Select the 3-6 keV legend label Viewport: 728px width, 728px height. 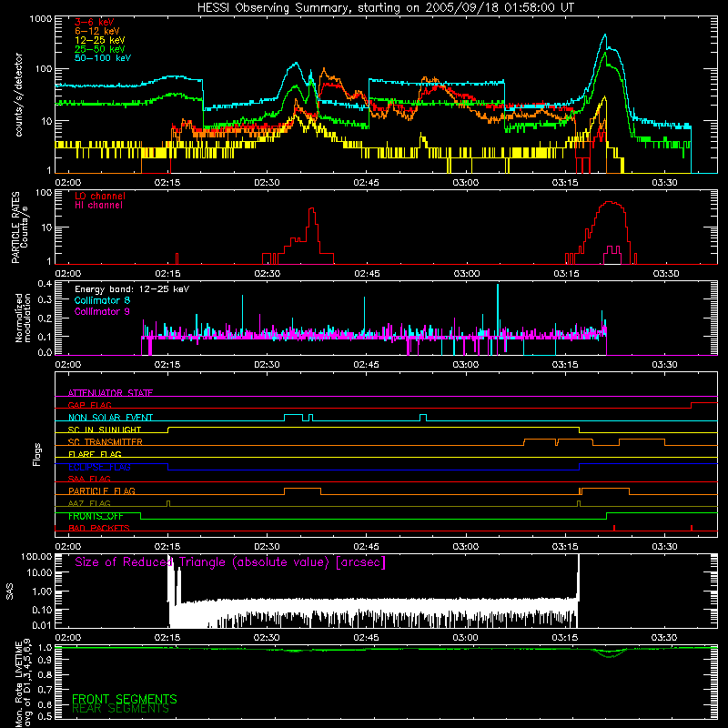tap(95, 22)
